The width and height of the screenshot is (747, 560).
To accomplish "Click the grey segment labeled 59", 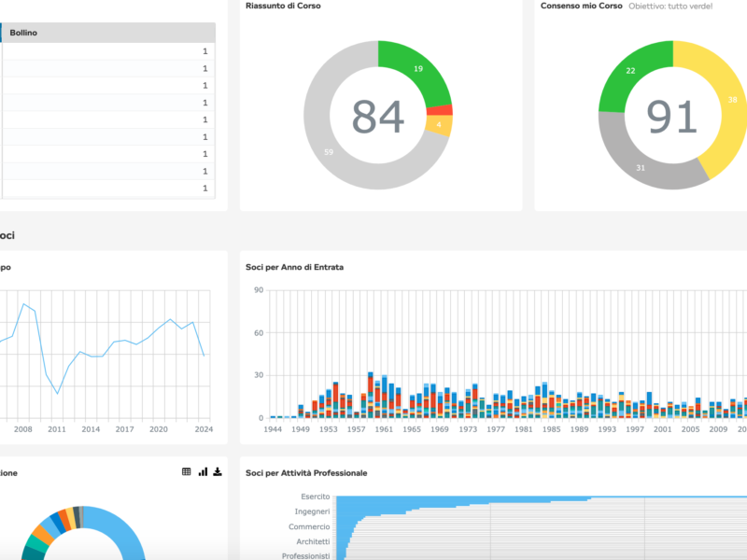I will pyautogui.click(x=329, y=152).
